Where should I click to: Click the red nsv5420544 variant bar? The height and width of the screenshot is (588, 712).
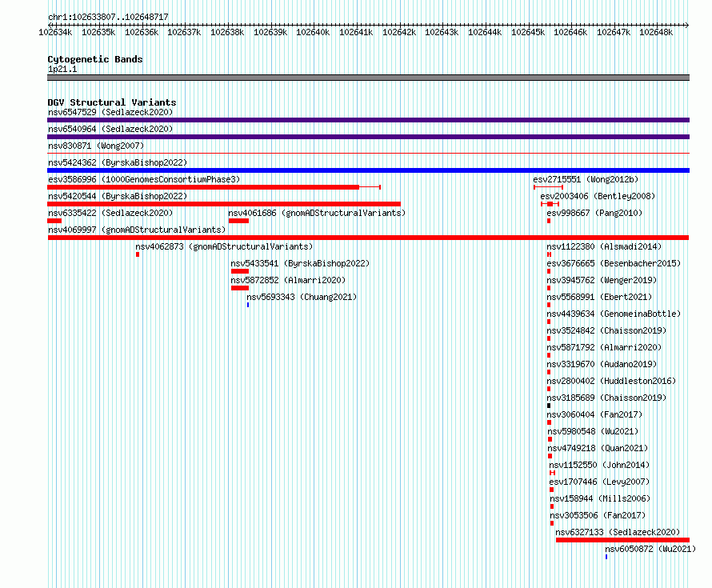tap(224, 204)
